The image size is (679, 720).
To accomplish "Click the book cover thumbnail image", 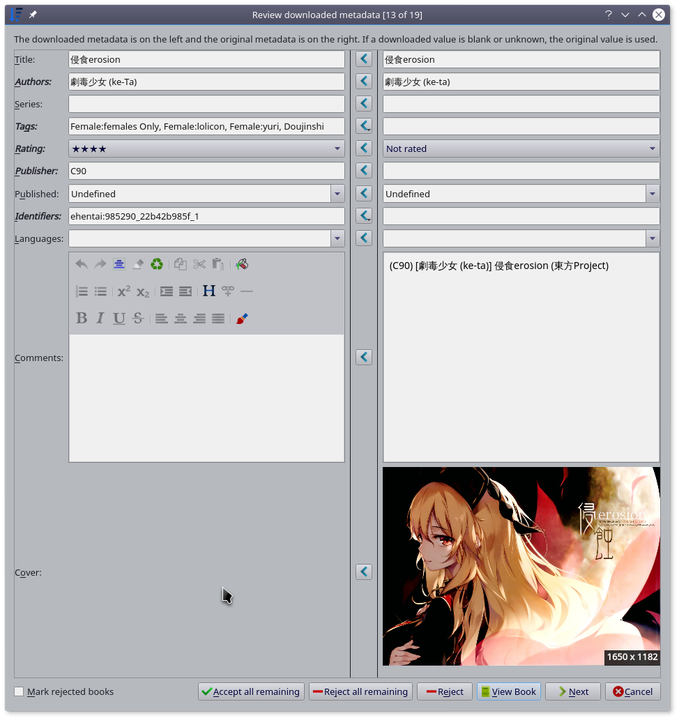I will 521,566.
